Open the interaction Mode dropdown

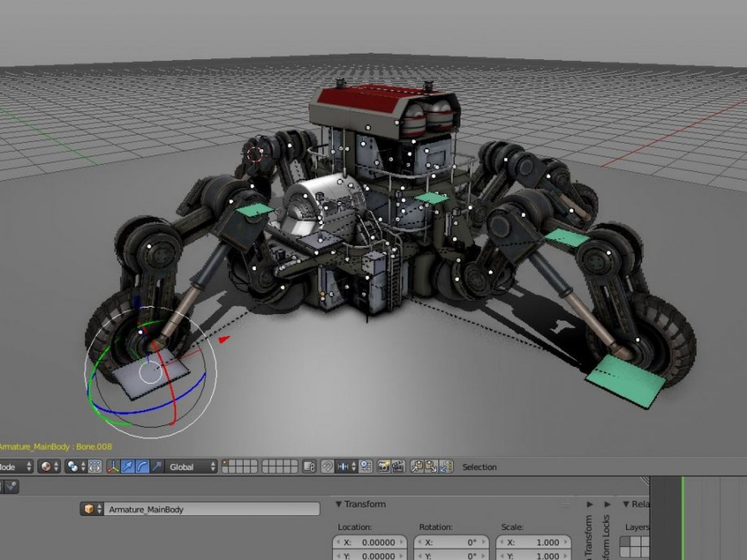[16, 466]
